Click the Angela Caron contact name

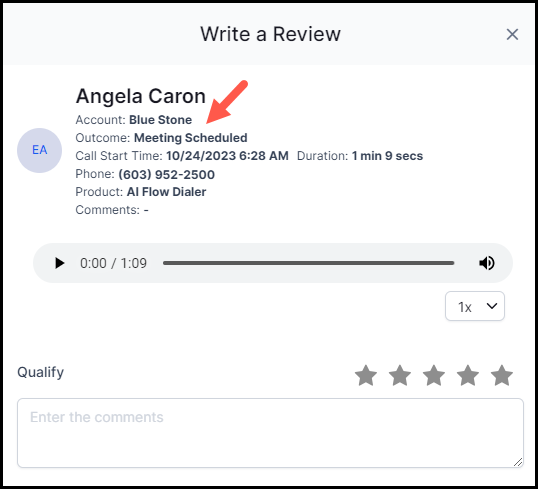(141, 96)
